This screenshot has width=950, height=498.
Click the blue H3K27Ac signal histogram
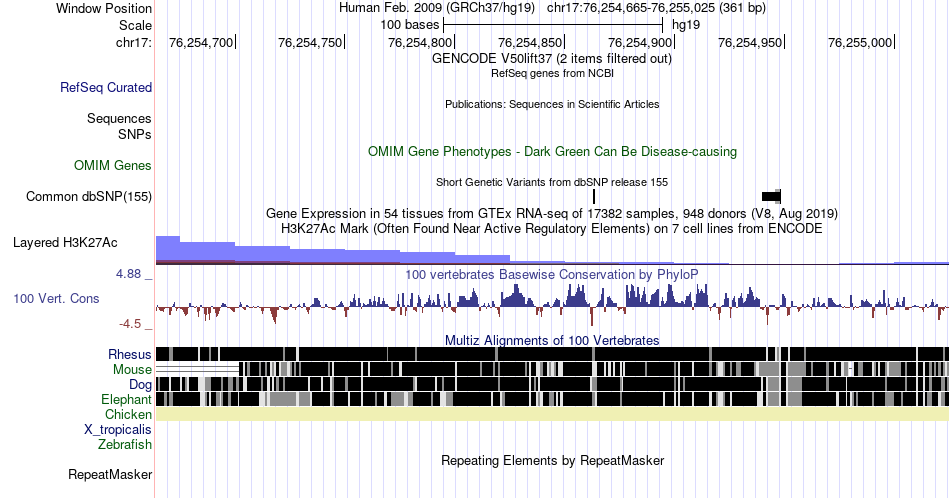(x=552, y=250)
